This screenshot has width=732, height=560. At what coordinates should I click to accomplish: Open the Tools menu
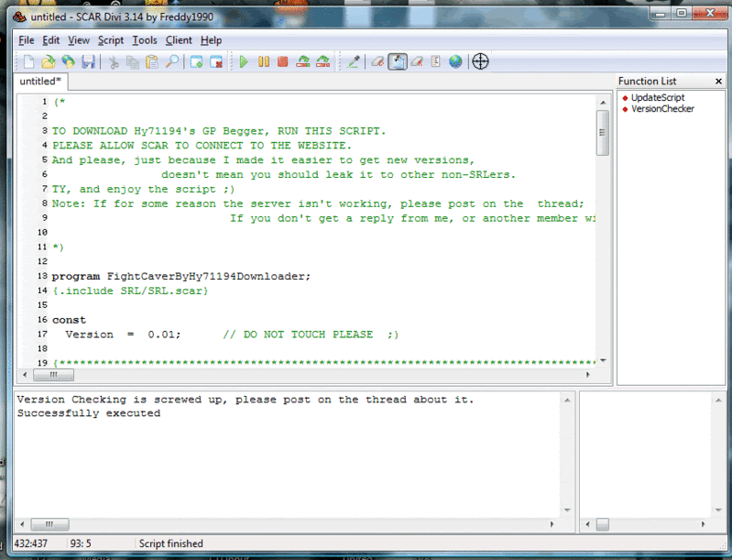click(x=144, y=40)
